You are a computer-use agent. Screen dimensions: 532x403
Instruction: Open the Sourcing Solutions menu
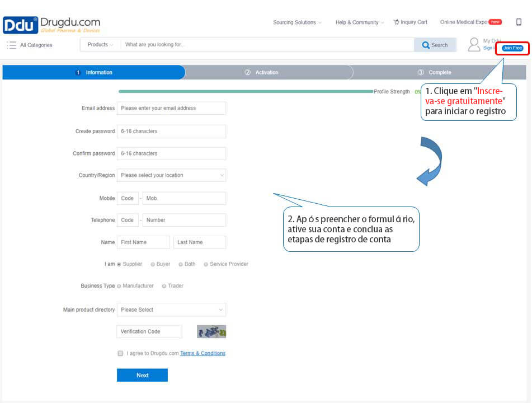click(297, 22)
